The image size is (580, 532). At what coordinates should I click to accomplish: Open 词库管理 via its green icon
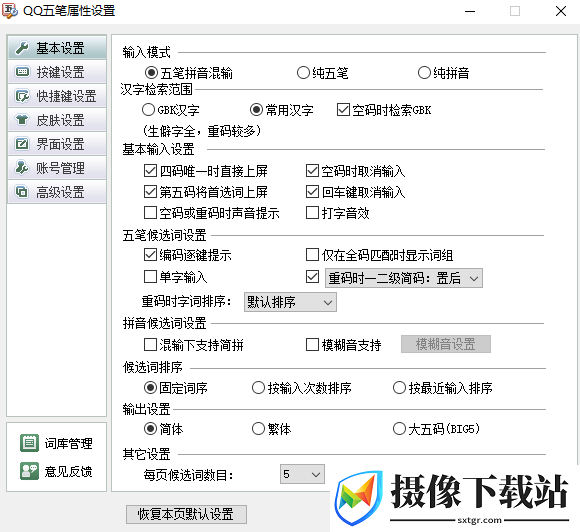[29, 443]
